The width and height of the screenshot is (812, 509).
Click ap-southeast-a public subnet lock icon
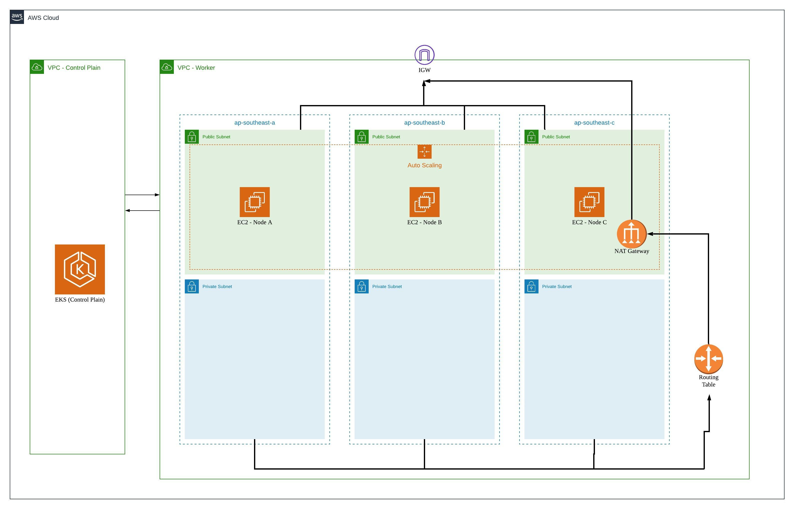click(192, 137)
